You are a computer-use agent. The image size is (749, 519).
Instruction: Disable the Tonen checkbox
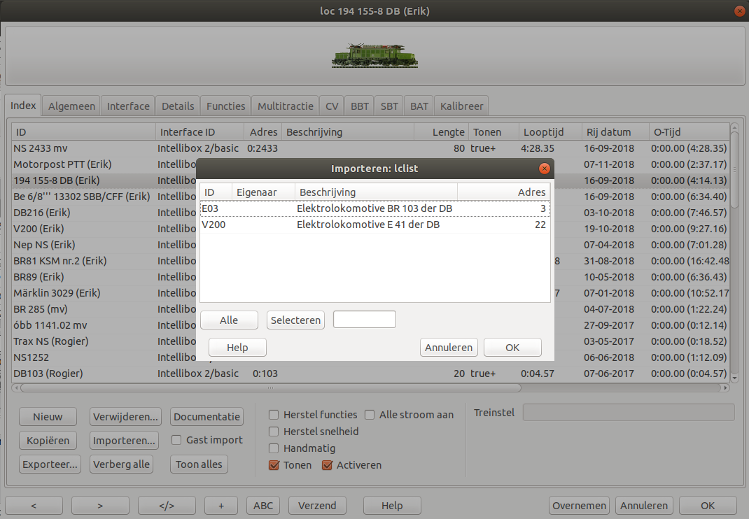pos(275,465)
